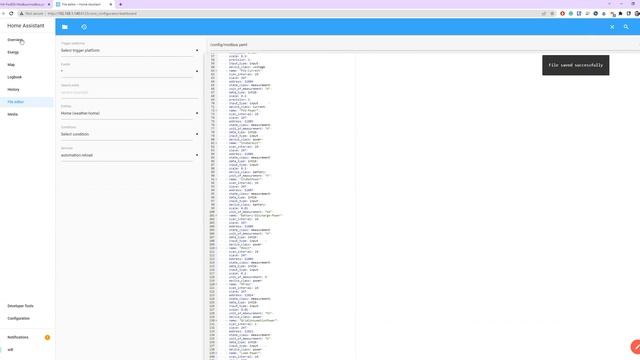Click the red browser extension icon

pos(562,13)
